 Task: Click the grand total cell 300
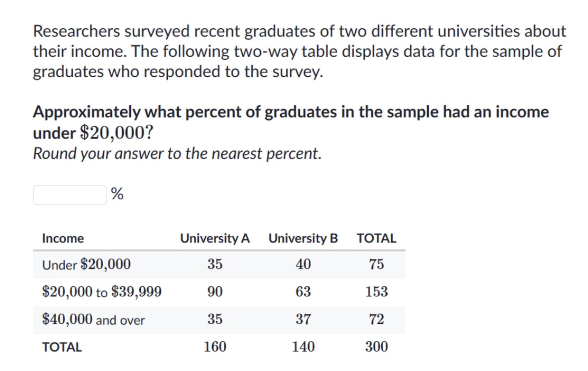pos(376,347)
